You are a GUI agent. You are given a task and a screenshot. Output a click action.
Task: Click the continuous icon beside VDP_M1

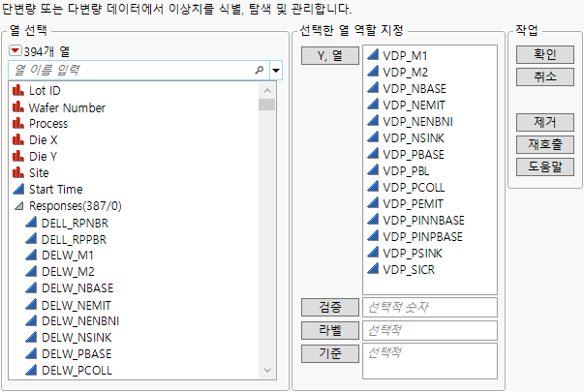373,55
